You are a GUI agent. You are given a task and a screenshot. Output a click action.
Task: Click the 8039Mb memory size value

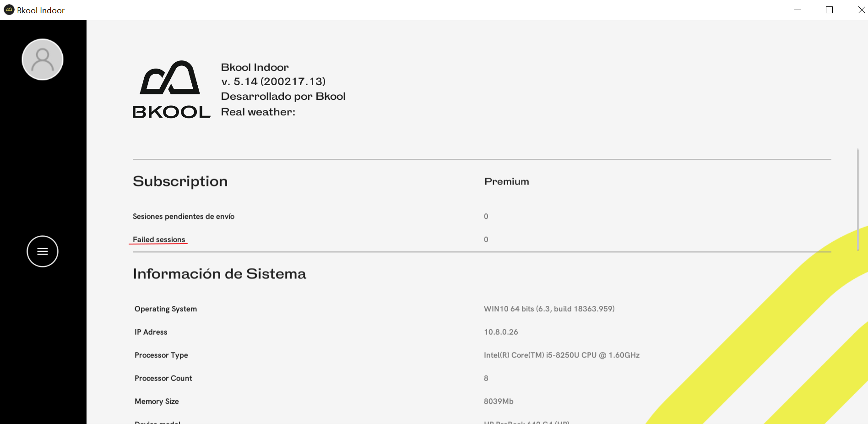pos(499,402)
